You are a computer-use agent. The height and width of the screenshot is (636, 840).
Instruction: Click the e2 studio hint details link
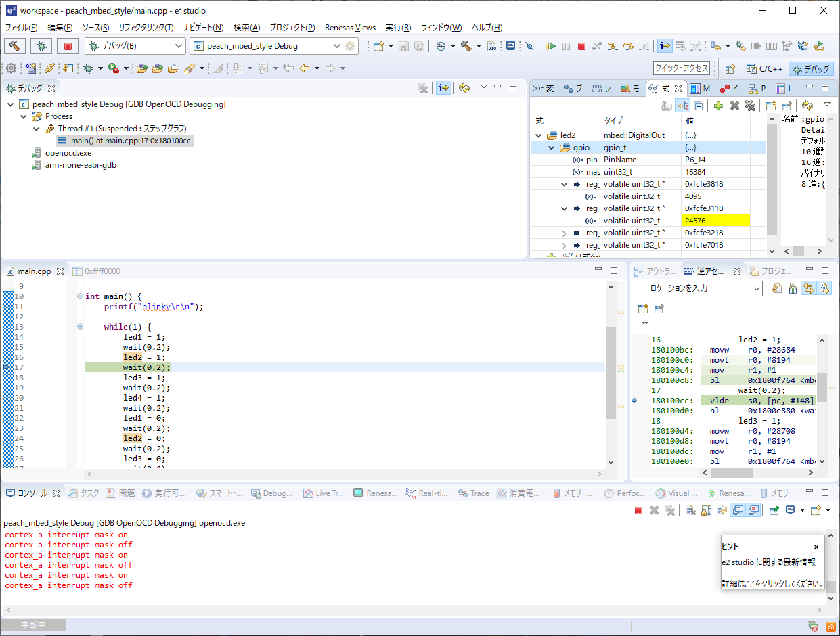click(x=772, y=583)
